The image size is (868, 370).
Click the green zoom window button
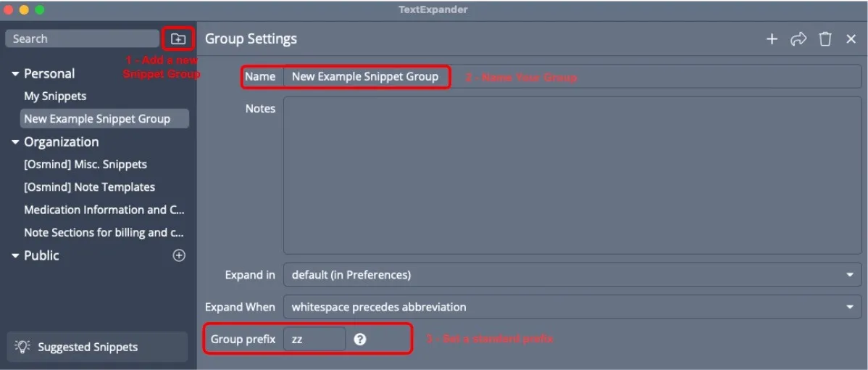click(x=39, y=9)
